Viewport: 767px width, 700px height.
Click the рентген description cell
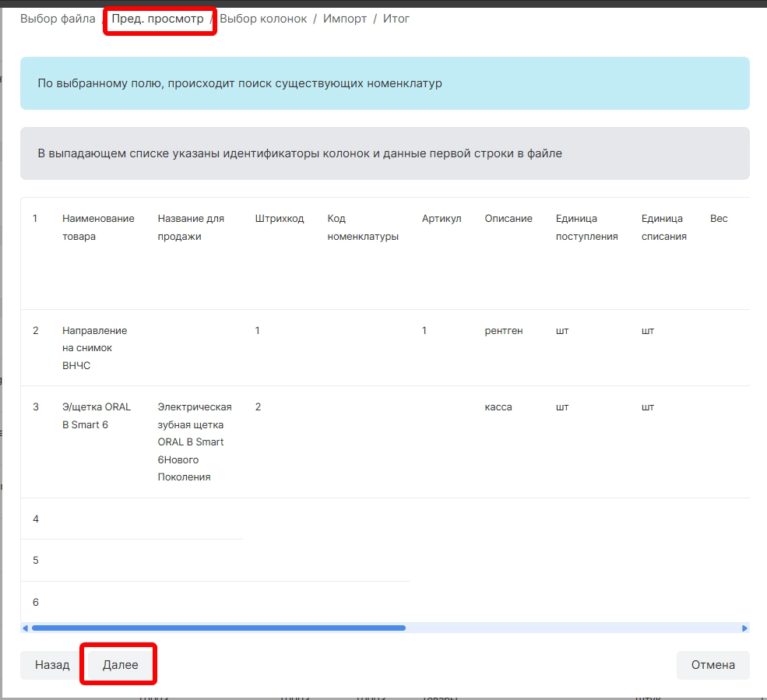[503, 331]
